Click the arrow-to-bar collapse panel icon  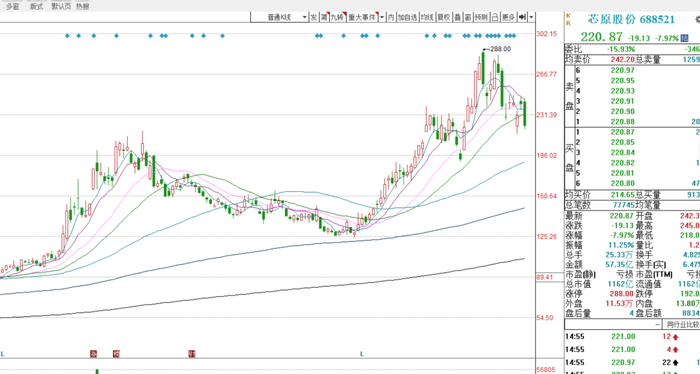(x=522, y=17)
